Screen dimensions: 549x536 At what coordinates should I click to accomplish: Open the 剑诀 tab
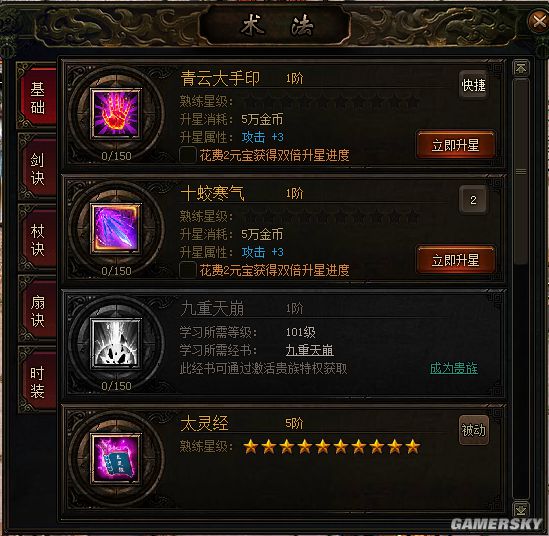click(37, 168)
